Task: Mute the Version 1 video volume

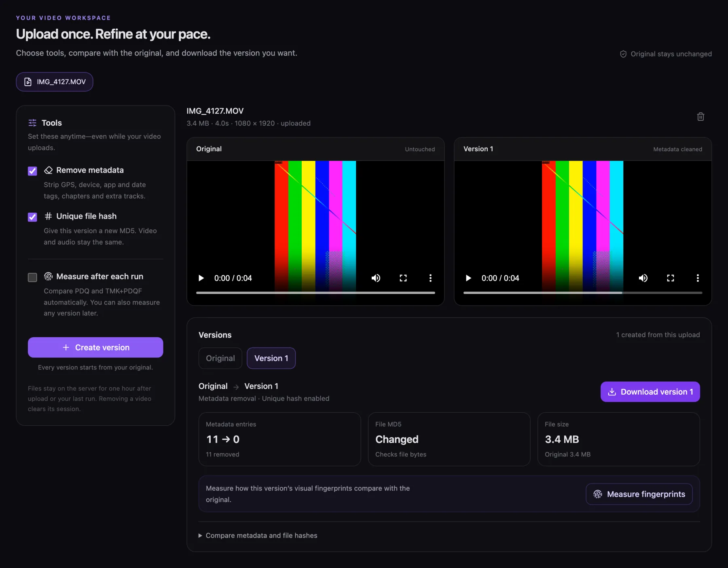Action: click(643, 278)
